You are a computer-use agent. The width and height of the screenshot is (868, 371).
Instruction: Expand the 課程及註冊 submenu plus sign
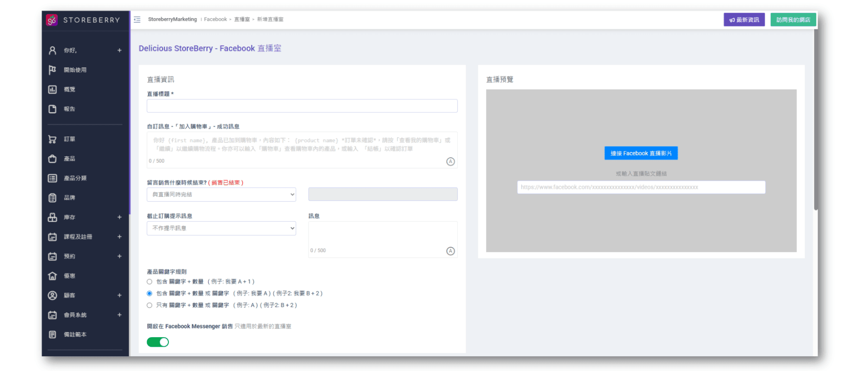point(119,237)
